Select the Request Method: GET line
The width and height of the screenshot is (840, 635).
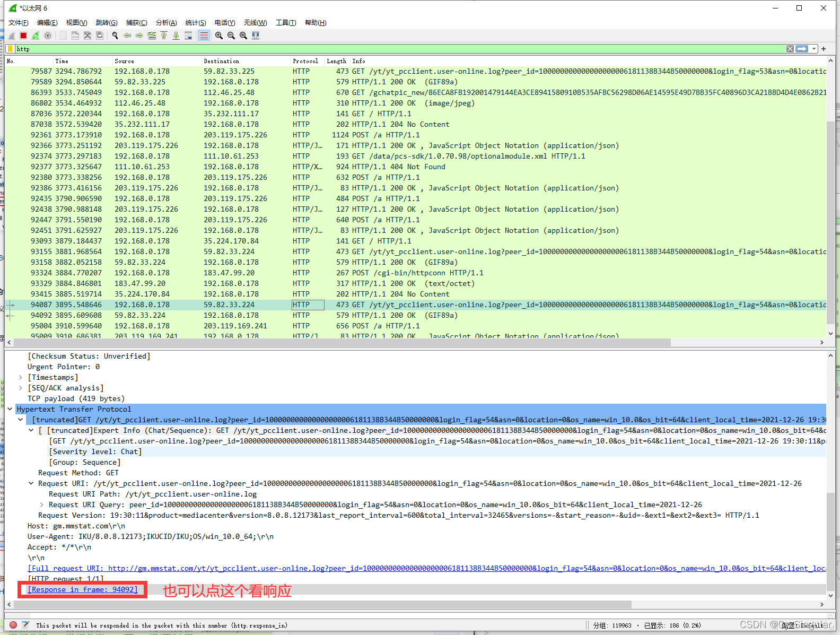[x=78, y=473]
